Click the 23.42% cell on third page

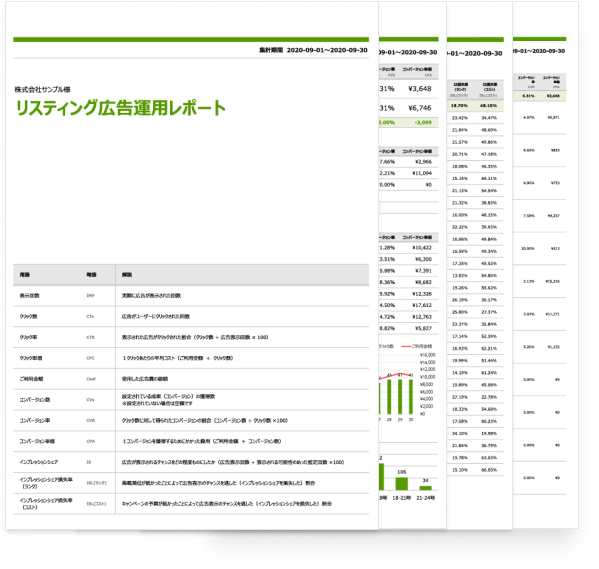(460, 118)
